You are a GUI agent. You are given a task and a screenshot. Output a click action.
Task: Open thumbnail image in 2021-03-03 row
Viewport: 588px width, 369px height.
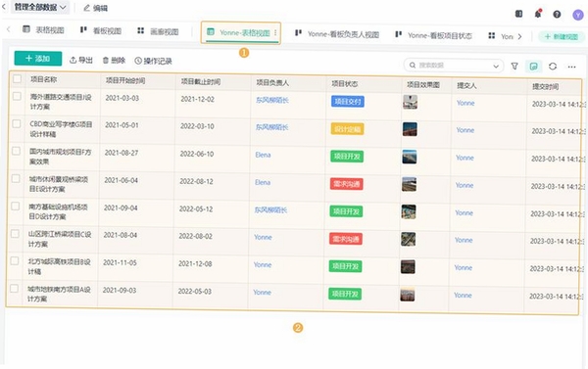410,102
